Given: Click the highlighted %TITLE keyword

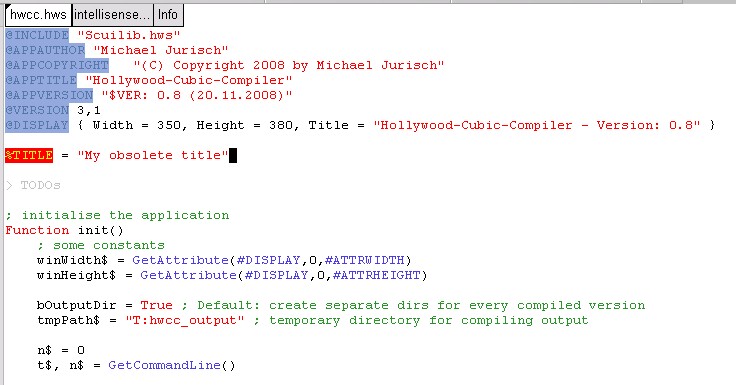Looking at the screenshot, I should [x=29, y=155].
